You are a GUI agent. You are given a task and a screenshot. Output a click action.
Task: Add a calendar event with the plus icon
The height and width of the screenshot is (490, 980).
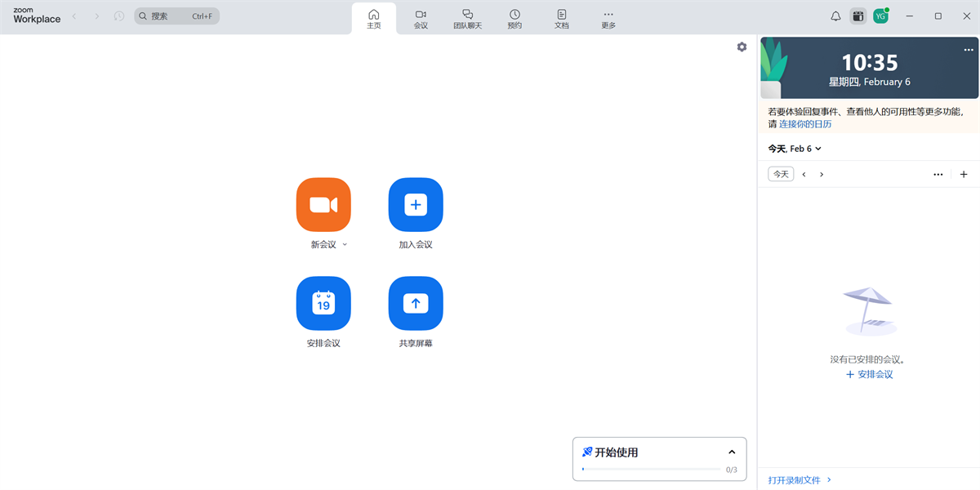964,174
